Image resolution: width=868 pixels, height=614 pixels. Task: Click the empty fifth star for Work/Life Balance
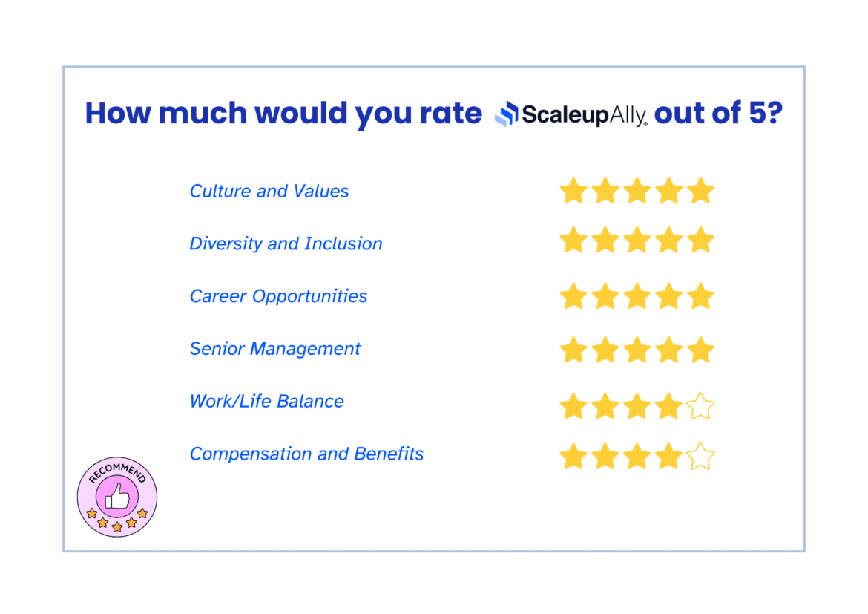[701, 405]
